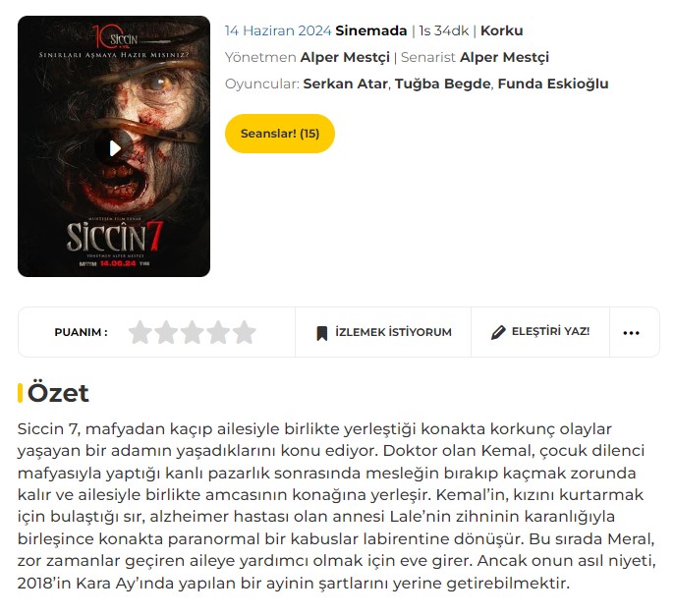This screenshot has width=674, height=616.
Task: Give the movie three stars
Action: click(x=193, y=332)
